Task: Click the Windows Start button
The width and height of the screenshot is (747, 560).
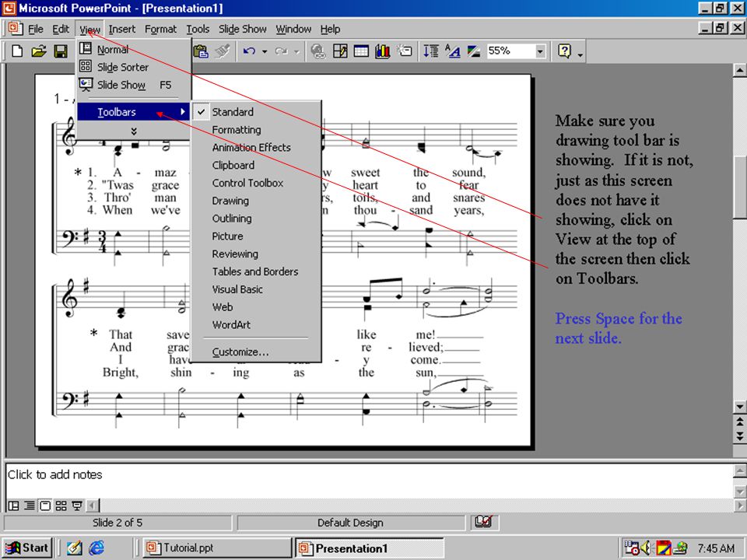Action: 27,548
